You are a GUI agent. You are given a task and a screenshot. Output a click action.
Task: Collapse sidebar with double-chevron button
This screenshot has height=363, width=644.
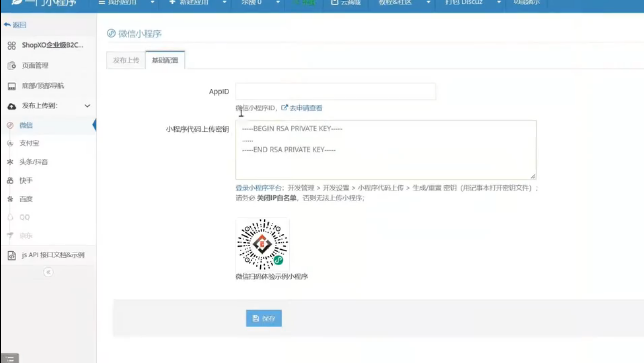click(48, 272)
